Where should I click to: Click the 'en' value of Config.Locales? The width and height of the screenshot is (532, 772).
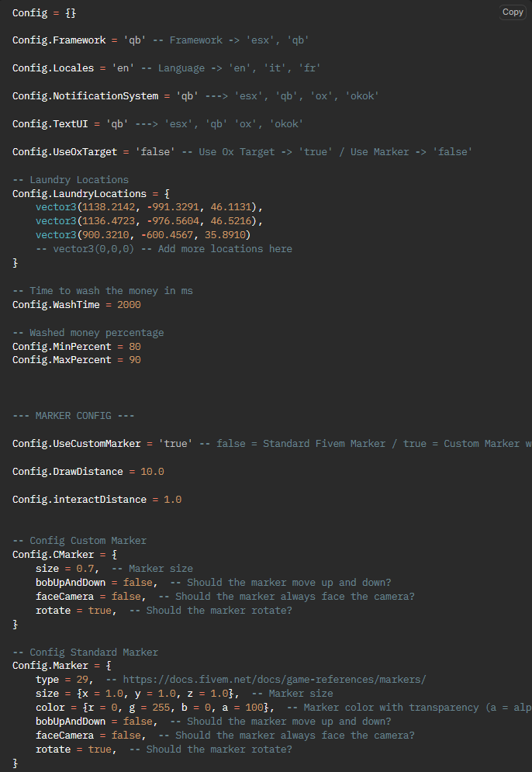pos(123,68)
